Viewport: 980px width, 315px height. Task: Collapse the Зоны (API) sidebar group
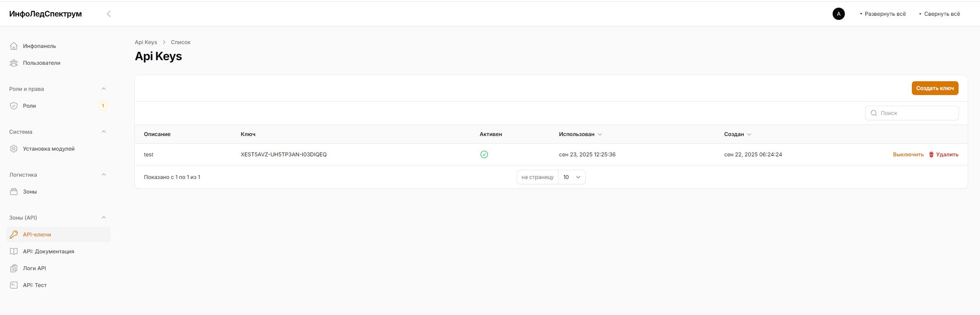coord(103,218)
